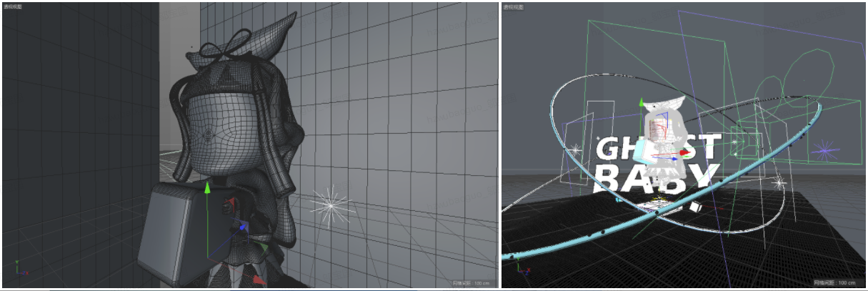Click the 透视视图 label in the right viewport
This screenshot has width=868, height=291.
tap(514, 6)
